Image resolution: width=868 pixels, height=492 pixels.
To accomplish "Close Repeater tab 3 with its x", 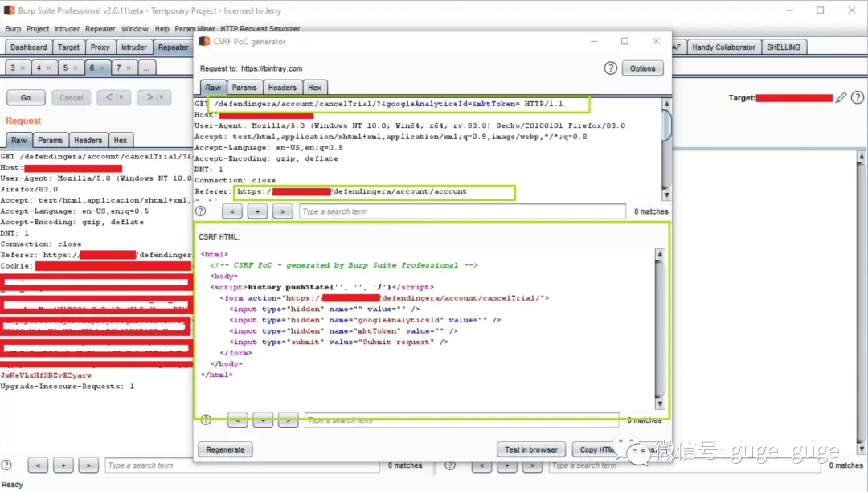I will point(23,68).
